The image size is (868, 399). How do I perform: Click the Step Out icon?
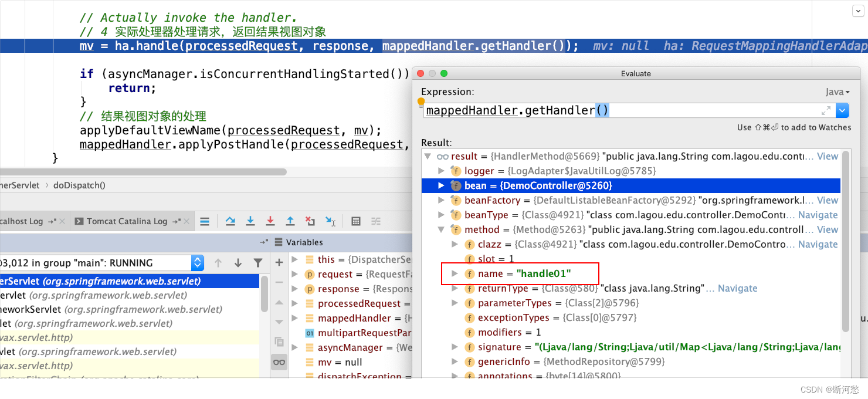[290, 221]
